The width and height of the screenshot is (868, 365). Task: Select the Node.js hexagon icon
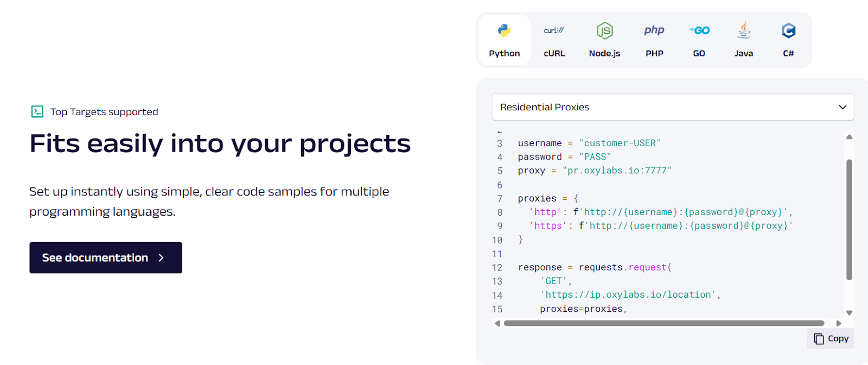604,30
